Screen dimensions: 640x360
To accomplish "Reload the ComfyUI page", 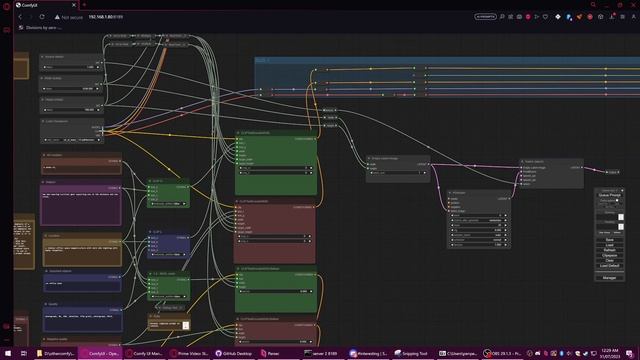I will click(42, 17).
